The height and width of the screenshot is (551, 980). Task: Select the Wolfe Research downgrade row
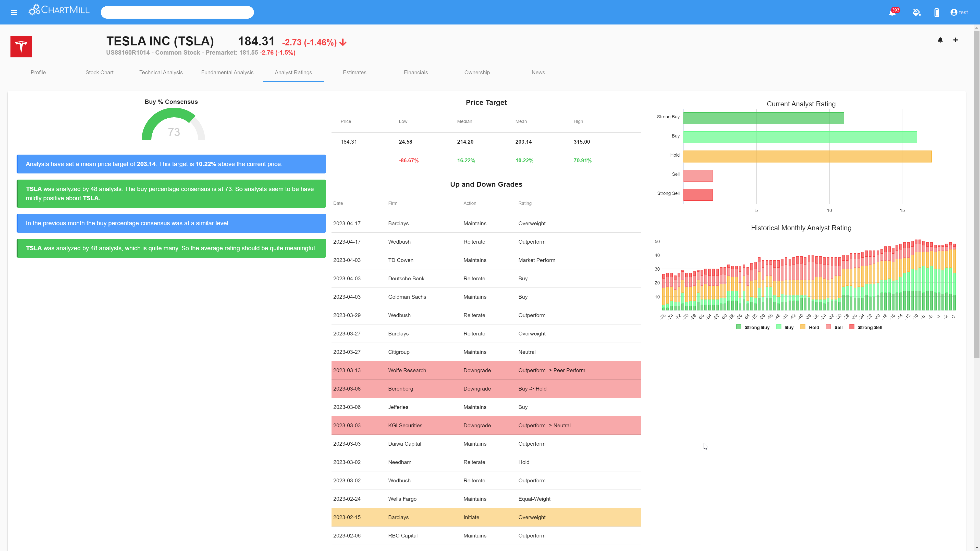[x=486, y=370]
